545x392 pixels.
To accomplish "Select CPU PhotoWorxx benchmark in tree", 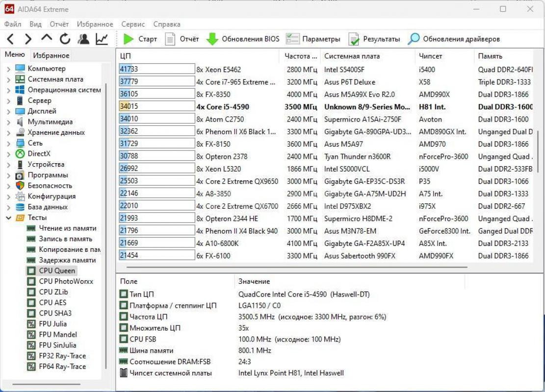I will click(66, 281).
